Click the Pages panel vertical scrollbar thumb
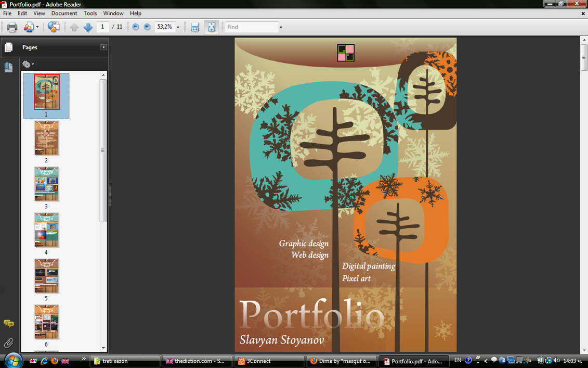 click(103, 150)
